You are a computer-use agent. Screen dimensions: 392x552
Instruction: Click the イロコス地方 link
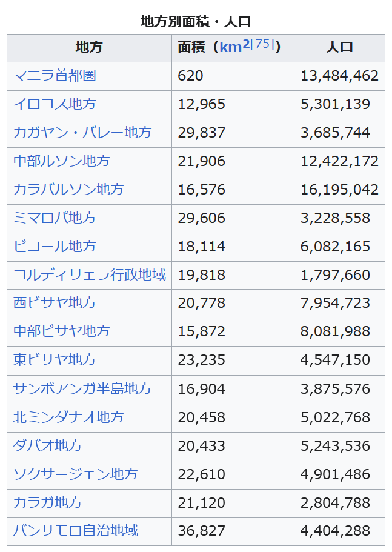[x=55, y=104]
